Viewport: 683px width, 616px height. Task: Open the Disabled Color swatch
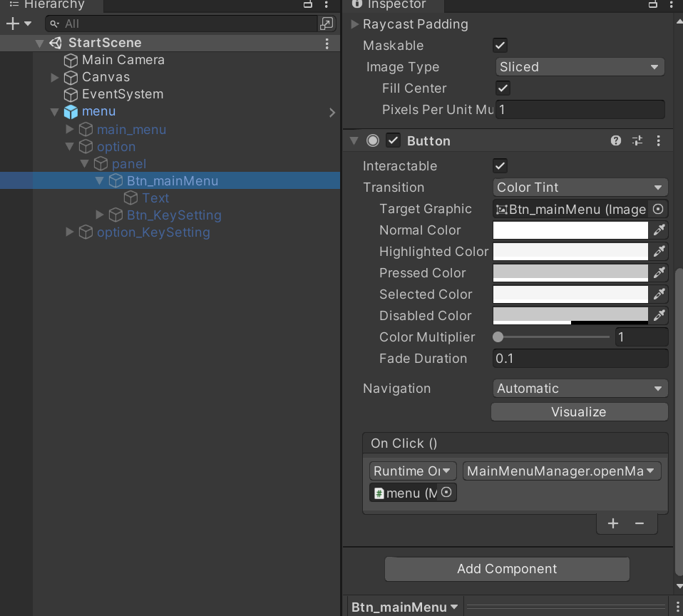[x=570, y=315]
